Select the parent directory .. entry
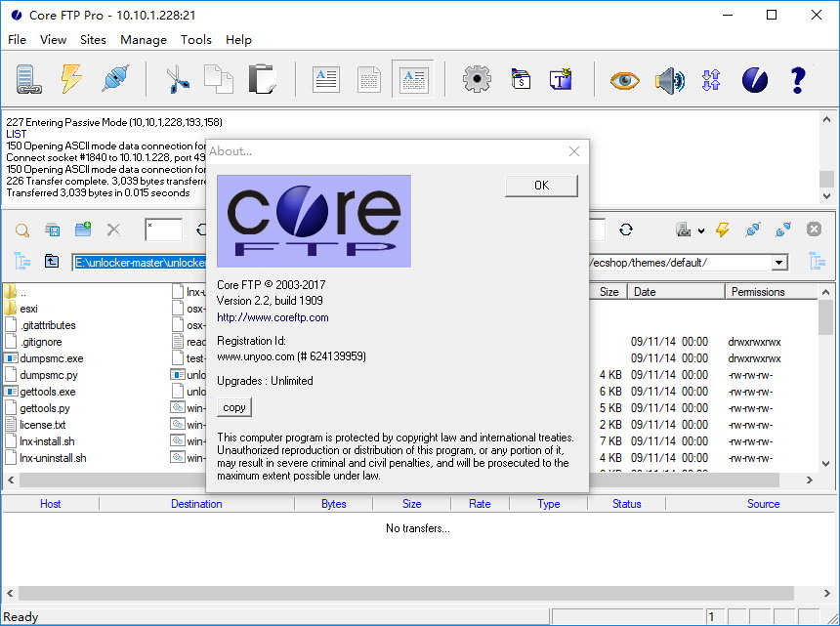 (x=16, y=292)
